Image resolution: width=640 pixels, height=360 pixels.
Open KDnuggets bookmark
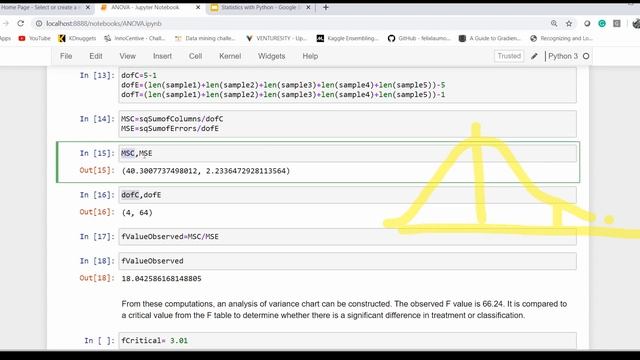(x=77, y=38)
